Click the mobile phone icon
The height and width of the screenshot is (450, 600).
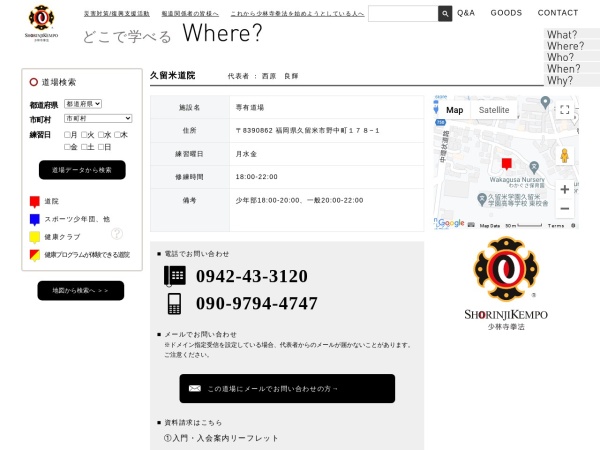coord(174,304)
